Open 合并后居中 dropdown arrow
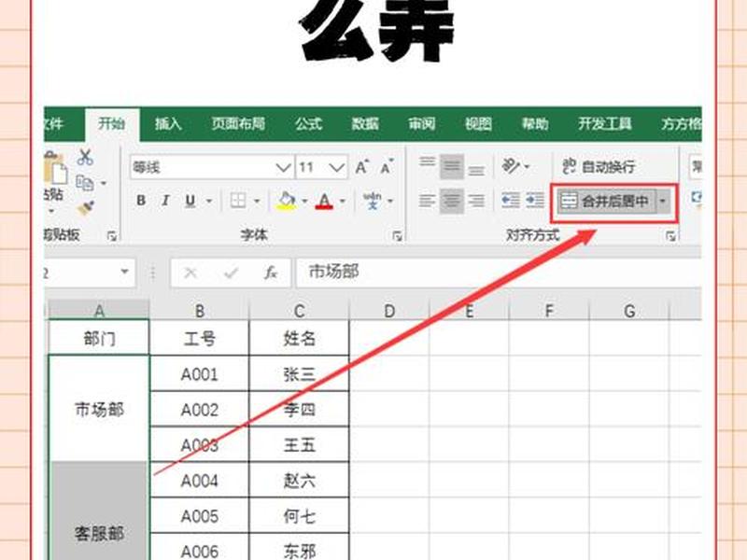The width and height of the screenshot is (747, 560). point(663,202)
